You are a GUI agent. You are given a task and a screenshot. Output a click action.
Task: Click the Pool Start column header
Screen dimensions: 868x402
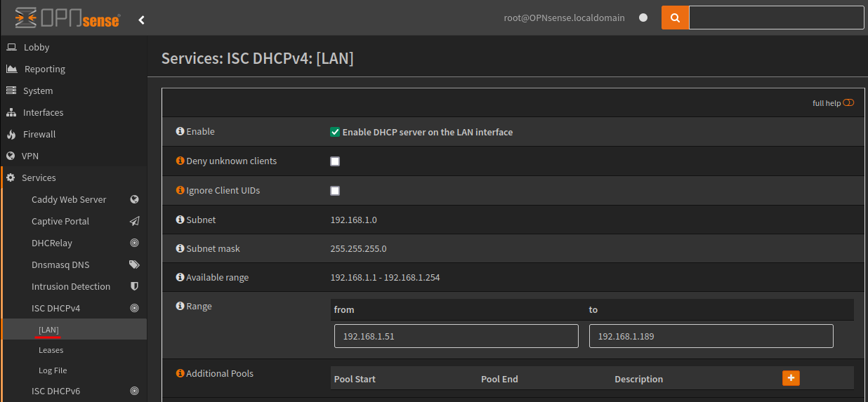pyautogui.click(x=355, y=379)
